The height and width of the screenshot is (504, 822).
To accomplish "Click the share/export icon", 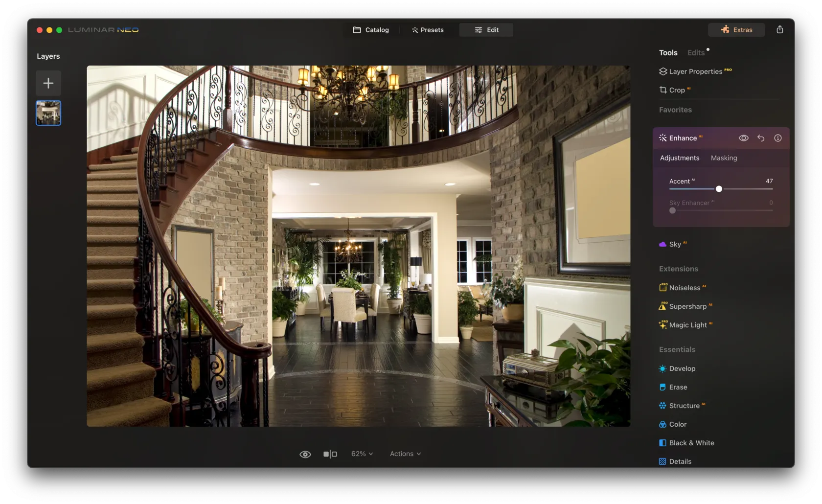I will (779, 30).
